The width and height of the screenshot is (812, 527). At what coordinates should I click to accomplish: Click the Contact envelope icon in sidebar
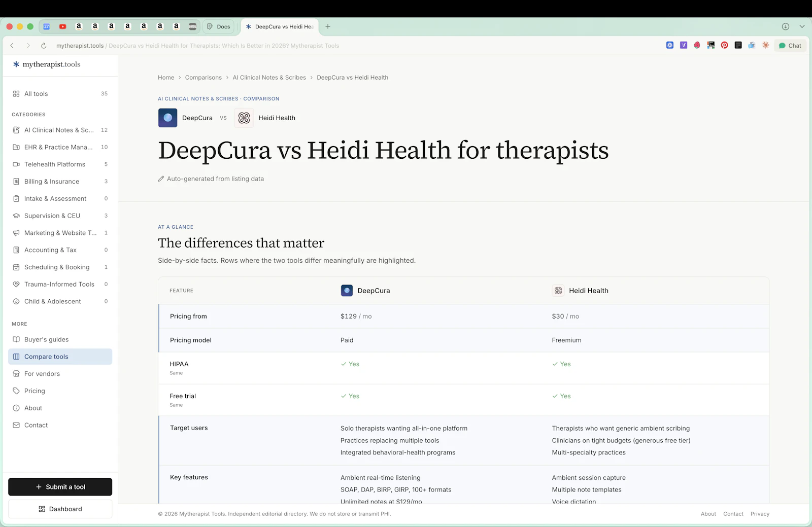(16, 425)
